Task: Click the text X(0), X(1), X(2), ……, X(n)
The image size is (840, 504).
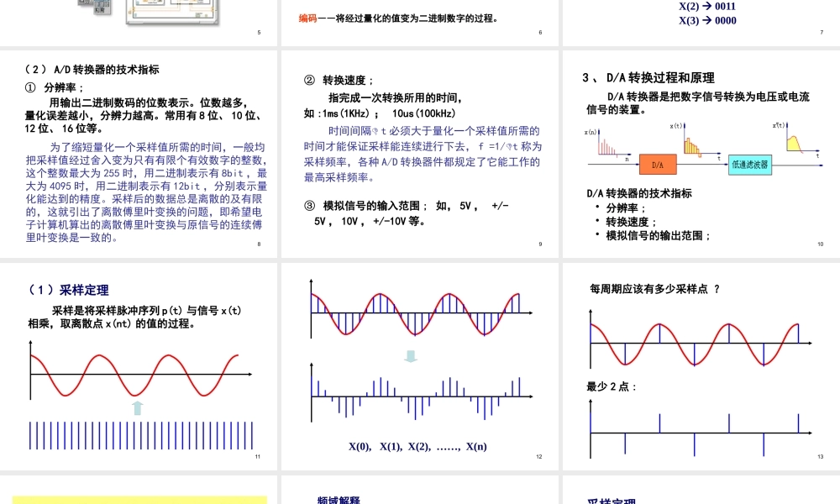Action: click(x=417, y=447)
